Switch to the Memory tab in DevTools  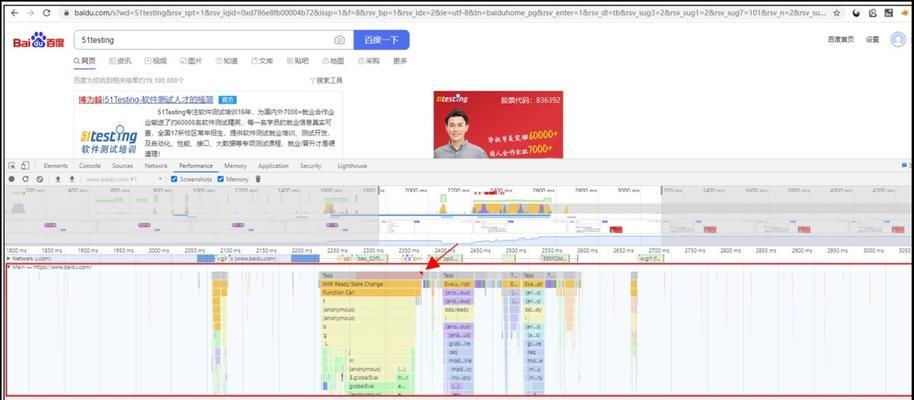tap(235, 166)
